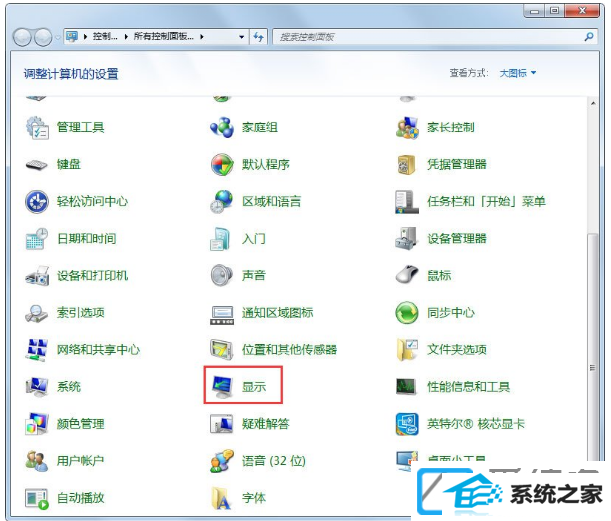Open the address bar history dropdown arrow

tap(242, 37)
